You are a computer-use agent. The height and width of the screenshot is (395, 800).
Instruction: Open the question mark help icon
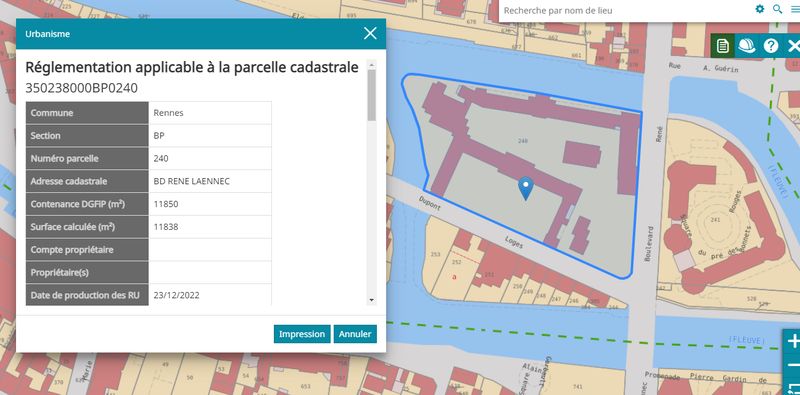(770, 46)
